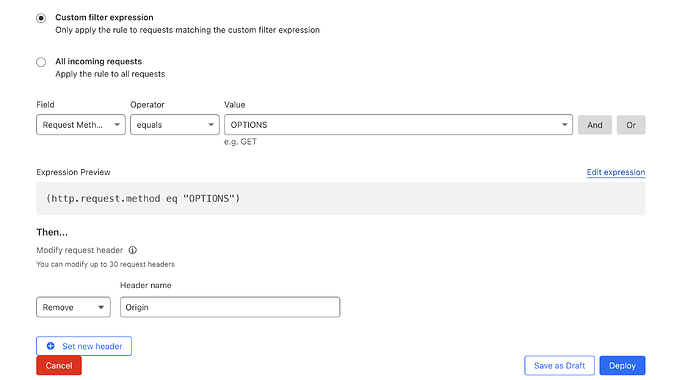The width and height of the screenshot is (690, 380).
Task: Open the Edit expression link
Action: (616, 172)
